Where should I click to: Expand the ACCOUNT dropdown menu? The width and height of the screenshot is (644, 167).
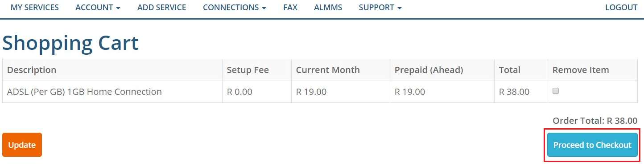pos(98,8)
